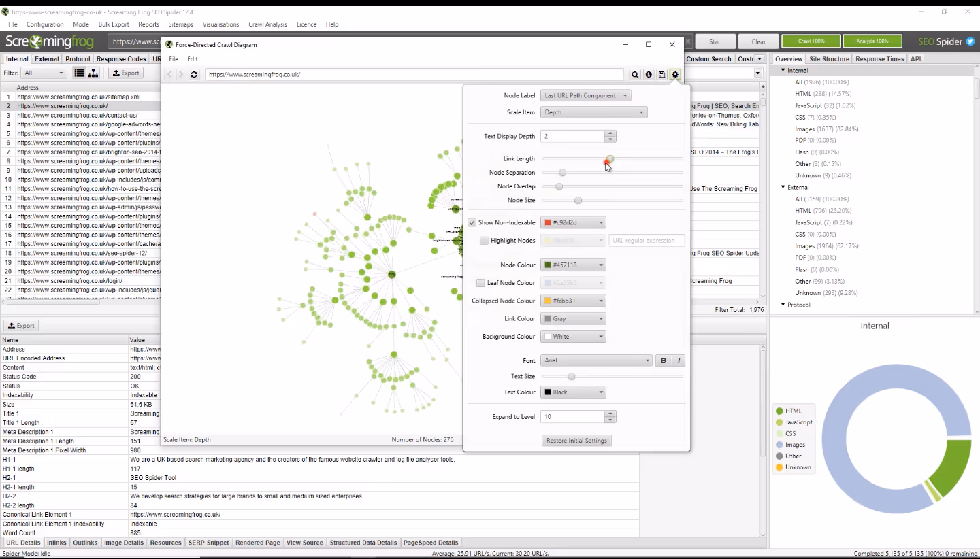The height and width of the screenshot is (559, 980).
Task: Open the Link Colour Gray dropdown
Action: tap(574, 318)
